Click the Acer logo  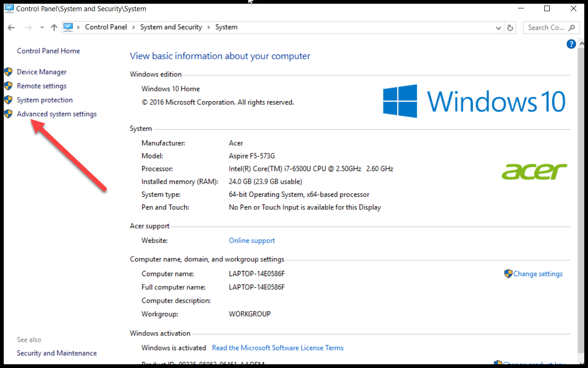[x=534, y=171]
